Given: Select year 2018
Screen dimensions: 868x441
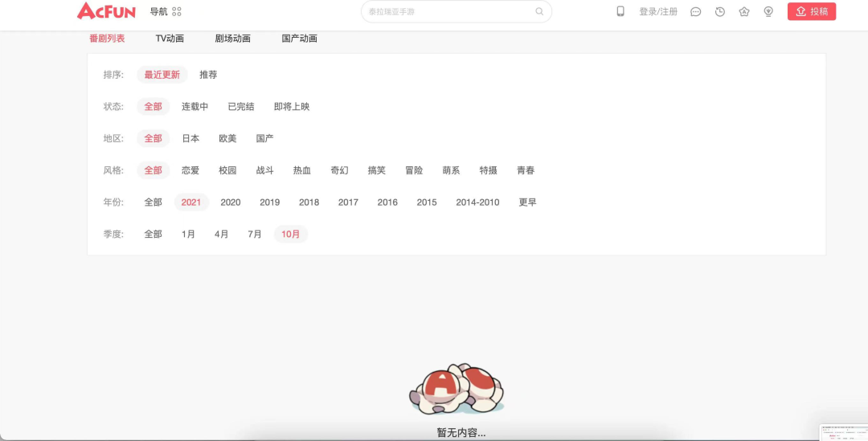Looking at the screenshot, I should click(309, 202).
